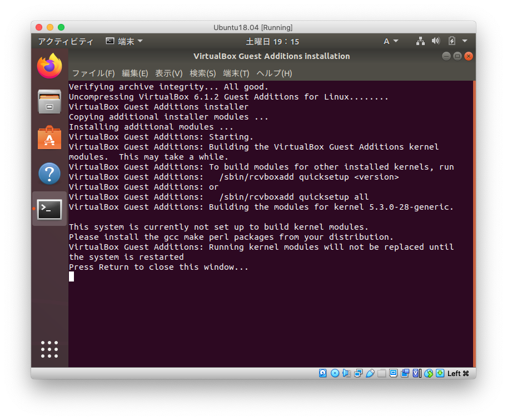
Task: Click the macOS green zoom button
Action: 61,27
